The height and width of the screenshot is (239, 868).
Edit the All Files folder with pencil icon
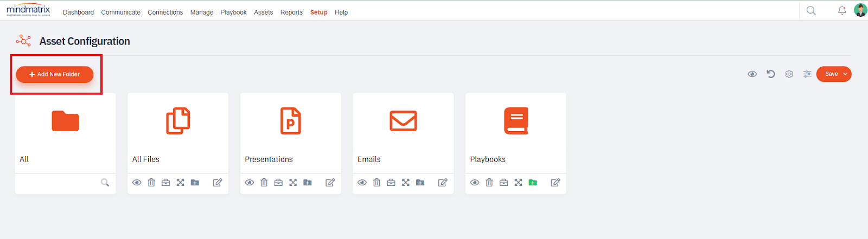(218, 183)
